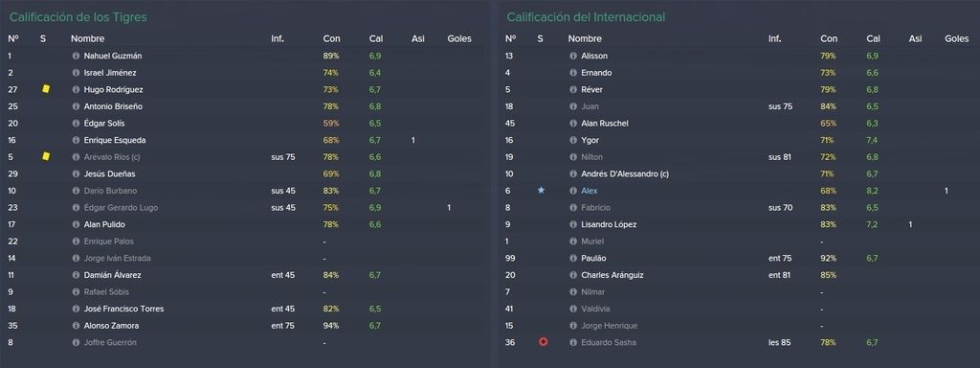This screenshot has width=980, height=368.
Task: Select the Ygor player name
Action: coord(590,140)
